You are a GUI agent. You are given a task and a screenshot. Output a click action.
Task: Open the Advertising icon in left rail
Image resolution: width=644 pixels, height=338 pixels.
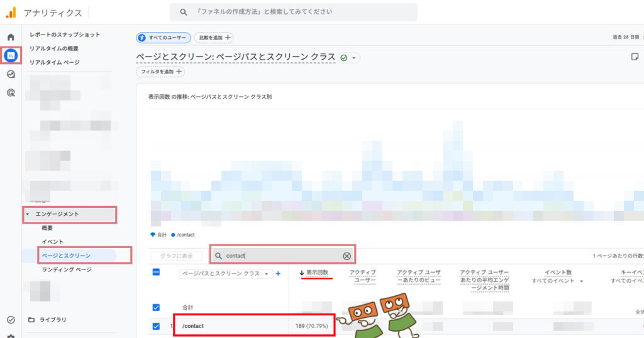[11, 93]
